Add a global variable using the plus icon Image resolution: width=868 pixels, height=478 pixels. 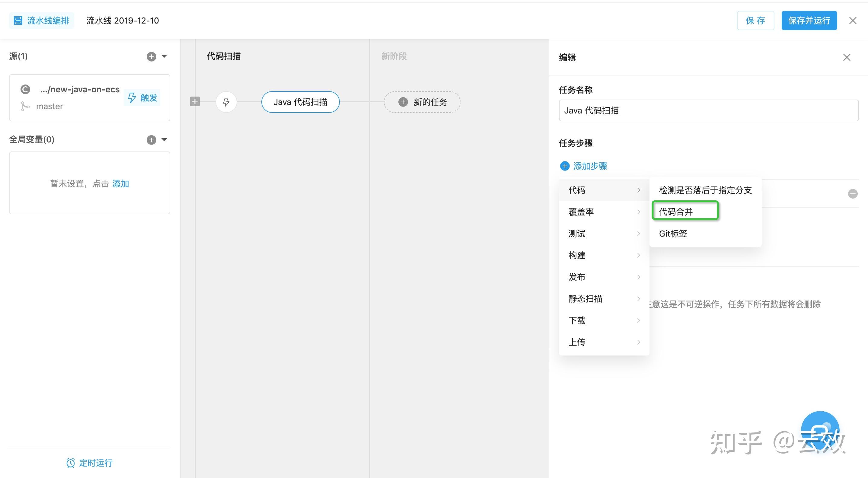coord(151,139)
